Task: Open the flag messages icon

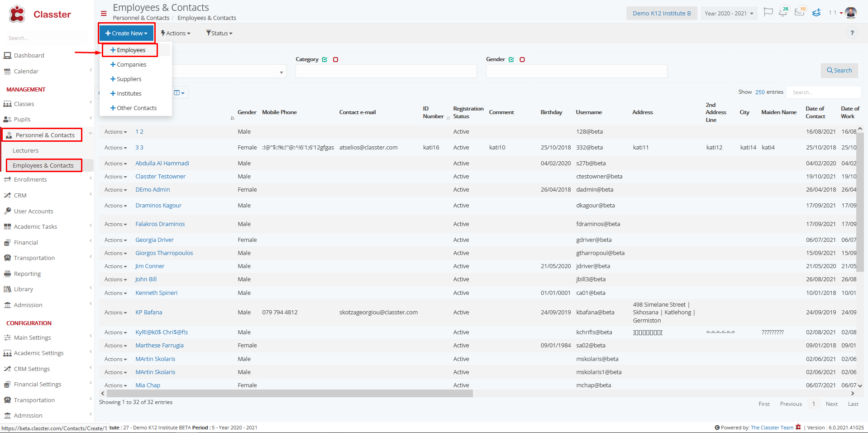Action: [x=768, y=12]
